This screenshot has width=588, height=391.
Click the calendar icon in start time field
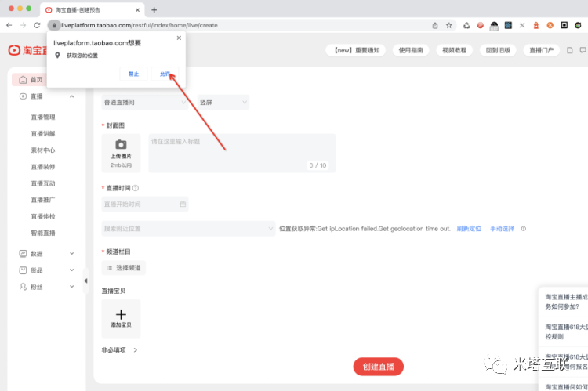pyautogui.click(x=183, y=205)
